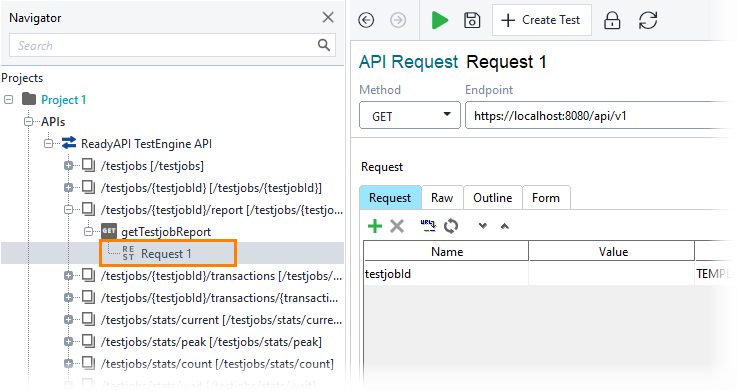Expand the /testjobs [/testjobs] resource
This screenshot has width=738, height=392.
point(69,166)
